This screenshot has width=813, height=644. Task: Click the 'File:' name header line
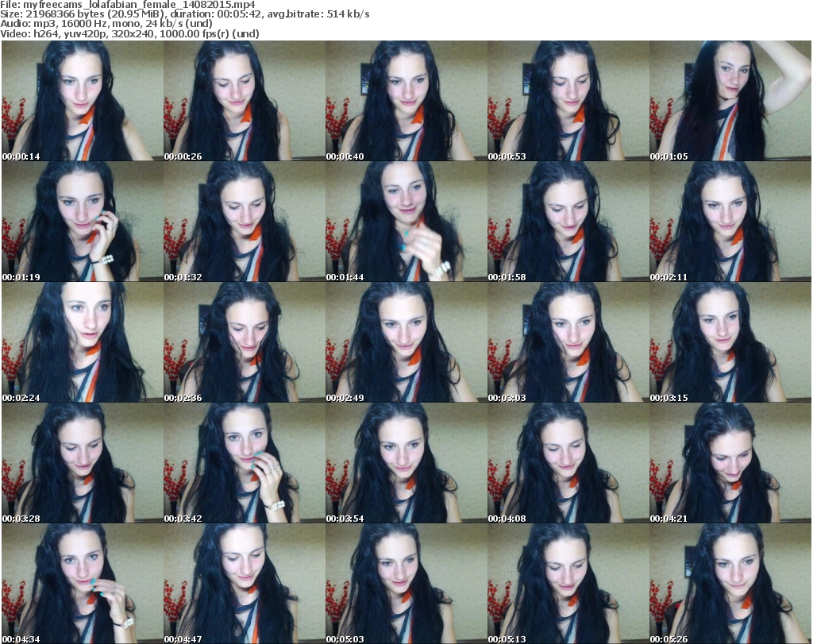[x=128, y=5]
